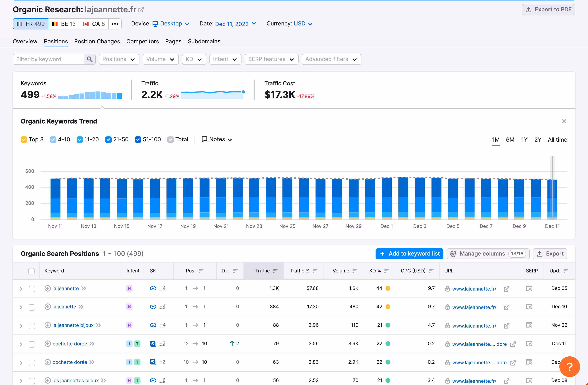Click the Filter by keyword input field

tap(48, 59)
